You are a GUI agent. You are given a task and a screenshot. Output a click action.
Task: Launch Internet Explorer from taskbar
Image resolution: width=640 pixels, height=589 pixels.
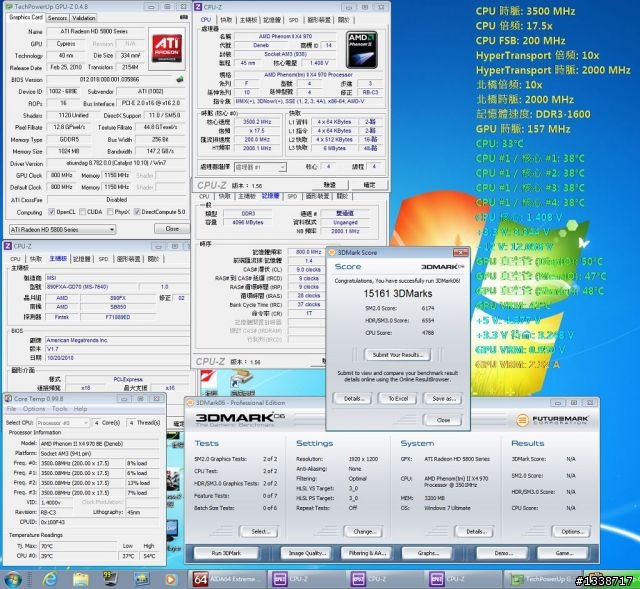50,579
